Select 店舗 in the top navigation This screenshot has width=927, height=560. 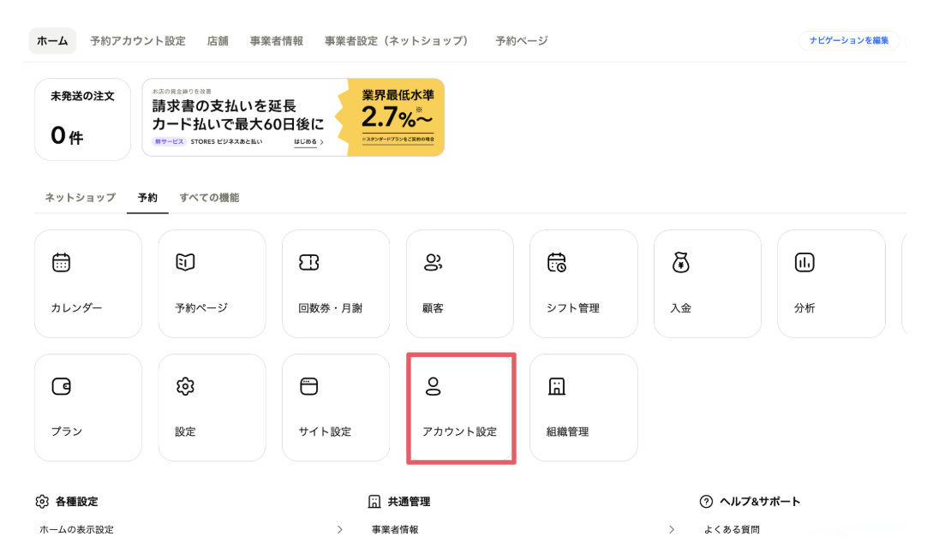(x=217, y=40)
